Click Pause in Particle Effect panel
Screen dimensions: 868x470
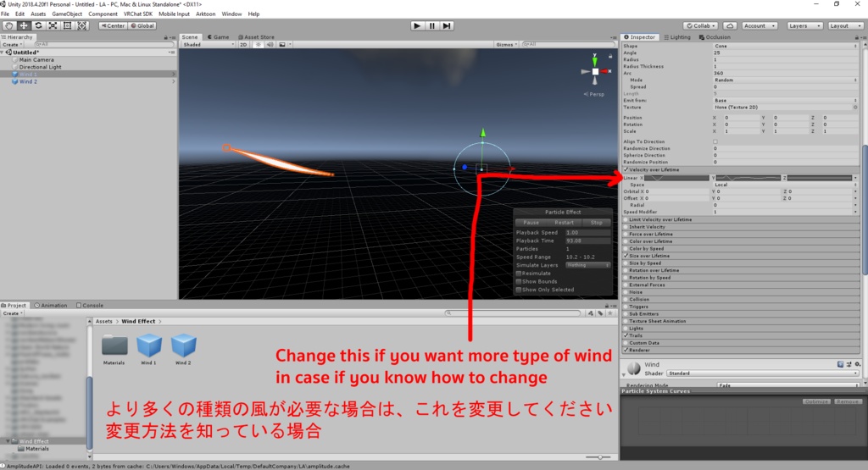(x=531, y=223)
